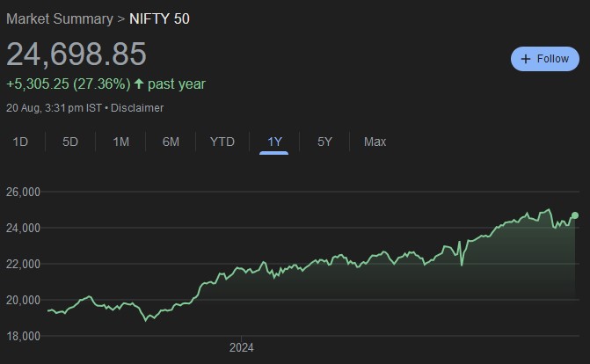The image size is (590, 364).
Task: Click the 20 Aug, 3:31 pm IST timestamp
Action: click(x=54, y=108)
